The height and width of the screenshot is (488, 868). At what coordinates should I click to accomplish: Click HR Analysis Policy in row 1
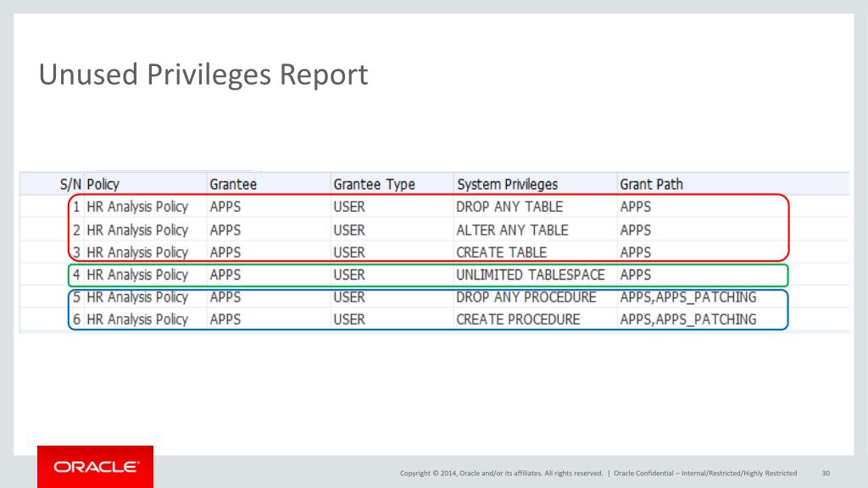(x=138, y=207)
